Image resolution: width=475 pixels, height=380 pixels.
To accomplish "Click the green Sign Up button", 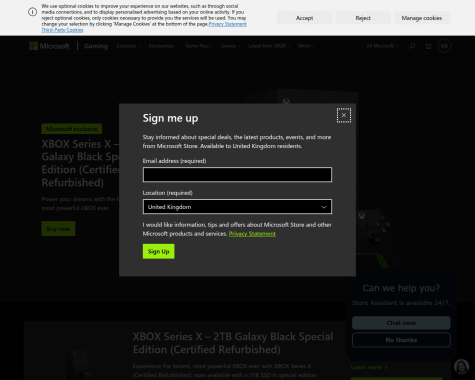I will click(x=159, y=251).
